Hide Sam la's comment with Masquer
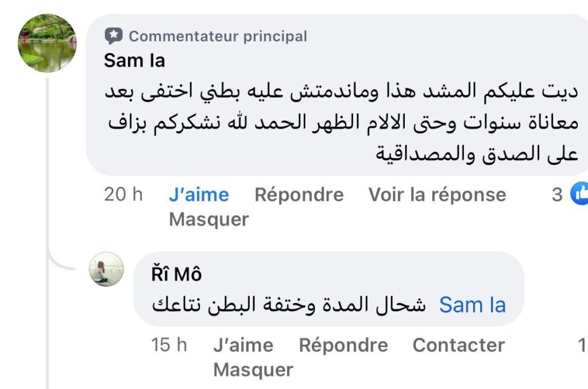The image size is (588, 389). coord(208,219)
